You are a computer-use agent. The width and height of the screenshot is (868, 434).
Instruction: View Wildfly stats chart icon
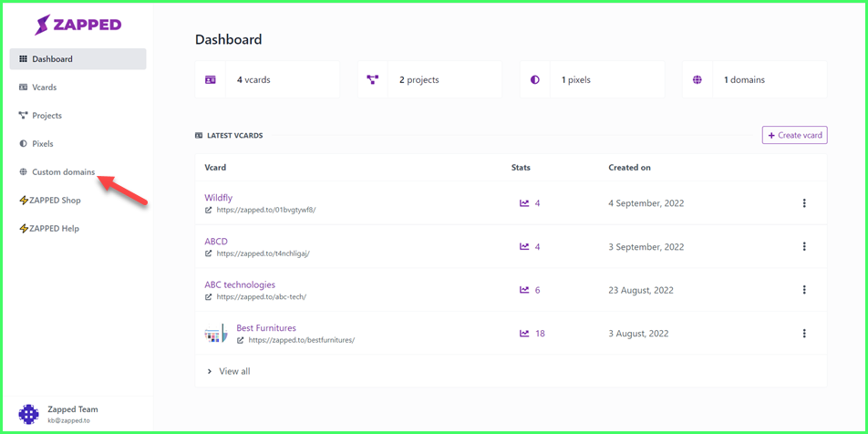[x=524, y=203]
